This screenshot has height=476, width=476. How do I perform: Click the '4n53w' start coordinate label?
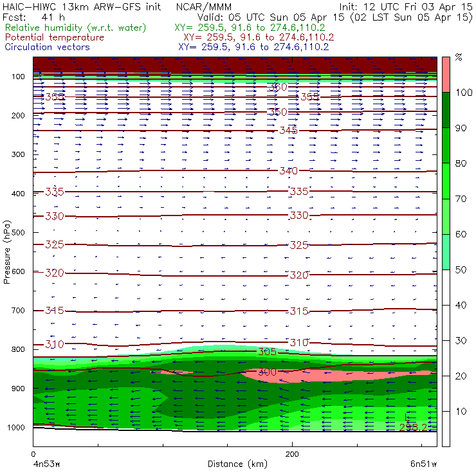(46, 464)
